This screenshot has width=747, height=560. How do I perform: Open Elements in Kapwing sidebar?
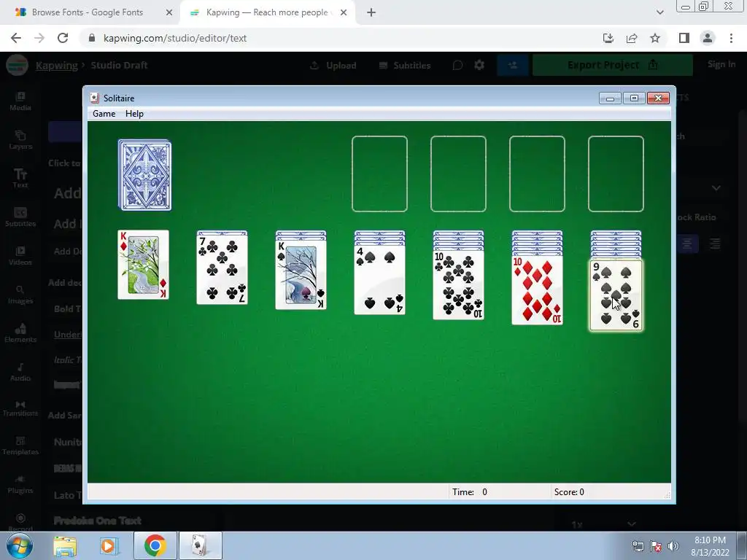coord(20,333)
